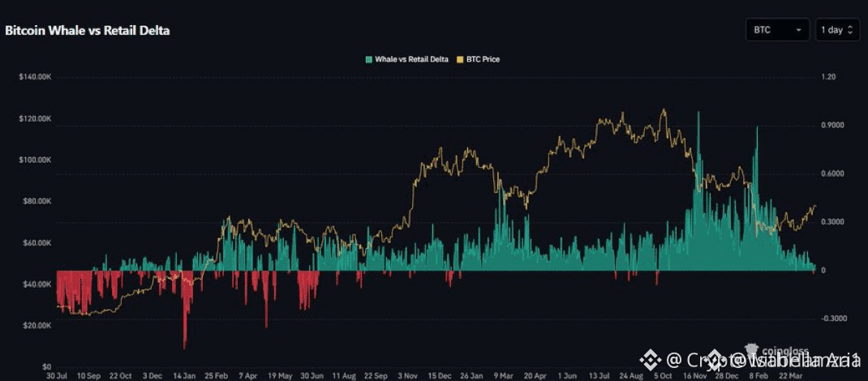The image size is (868, 381).
Task: Click green Whale vs Retail Delta swatch
Action: point(368,59)
